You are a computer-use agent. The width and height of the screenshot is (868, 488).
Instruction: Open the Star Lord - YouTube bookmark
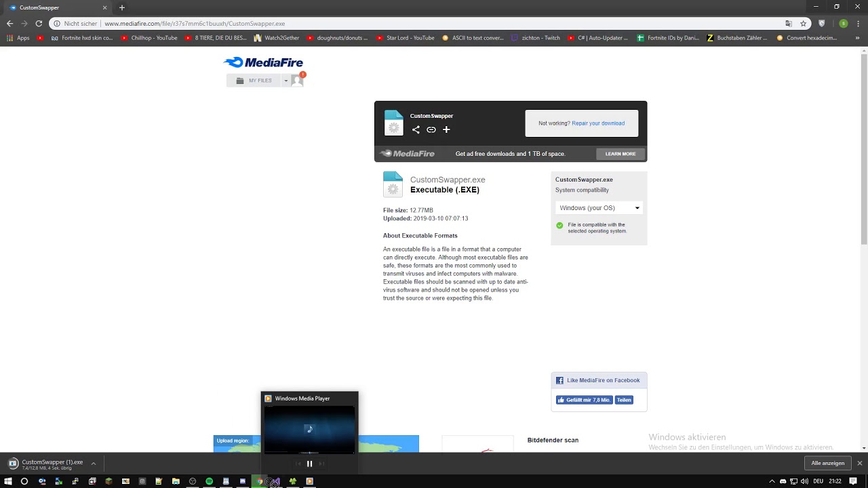pyautogui.click(x=406, y=38)
